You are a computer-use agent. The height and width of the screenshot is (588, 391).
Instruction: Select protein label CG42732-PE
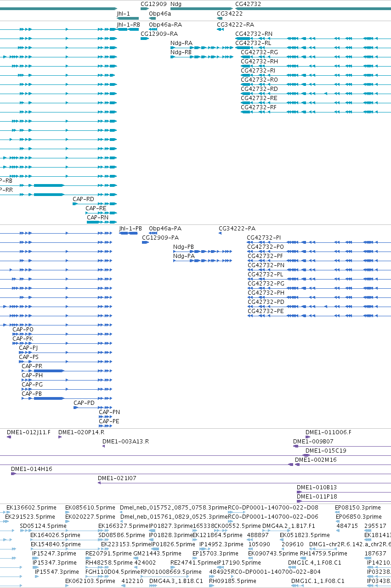[266, 311]
